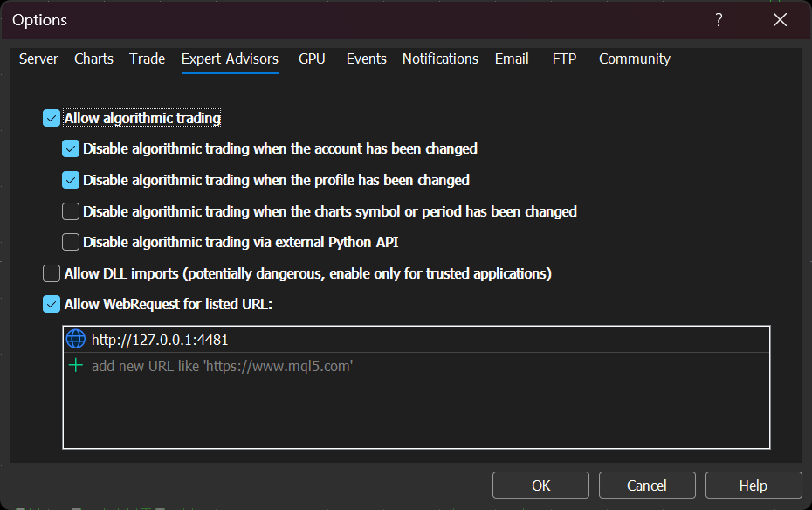The image size is (812, 510).
Task: Open the Community tab
Action: pos(635,59)
